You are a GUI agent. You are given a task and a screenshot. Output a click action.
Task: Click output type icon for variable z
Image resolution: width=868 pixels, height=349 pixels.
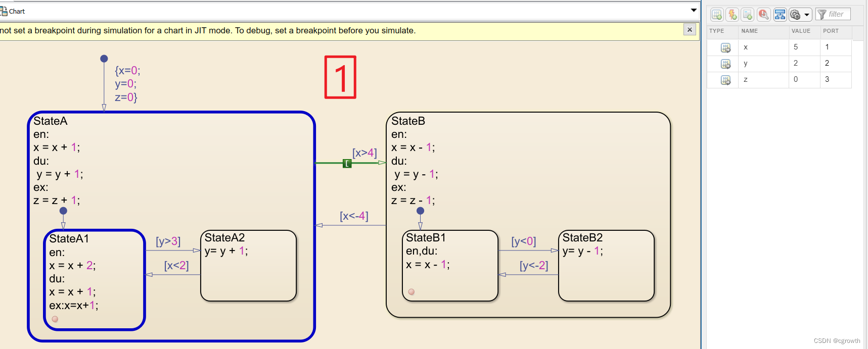click(x=725, y=80)
